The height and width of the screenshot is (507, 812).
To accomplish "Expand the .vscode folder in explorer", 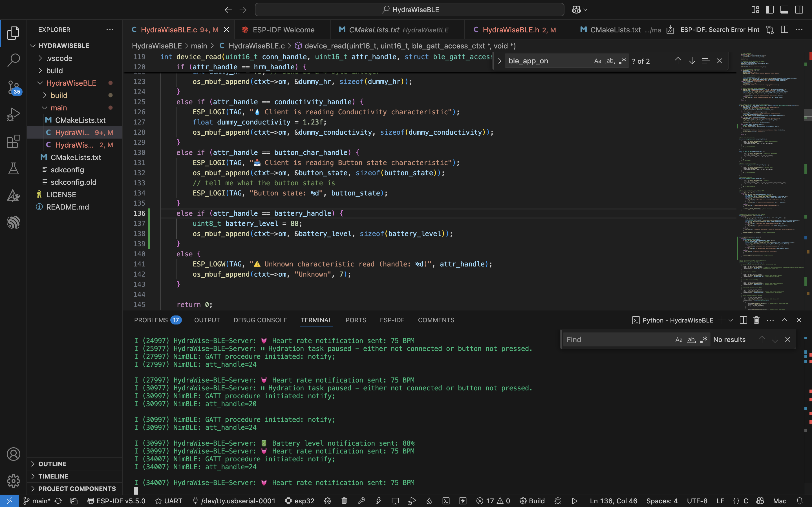I will pyautogui.click(x=59, y=58).
